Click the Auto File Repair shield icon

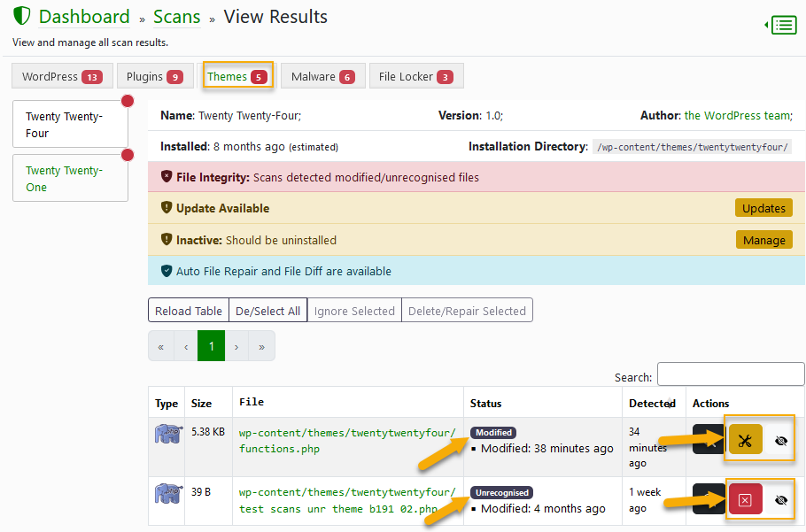167,271
